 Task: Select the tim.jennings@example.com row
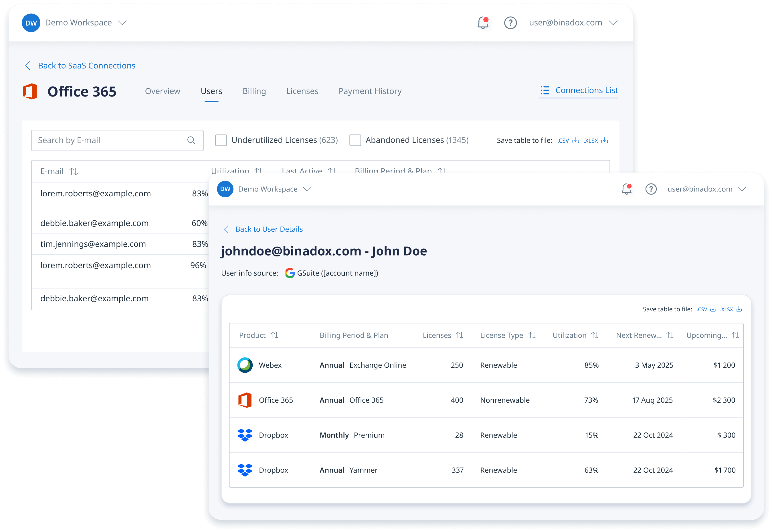click(x=120, y=244)
